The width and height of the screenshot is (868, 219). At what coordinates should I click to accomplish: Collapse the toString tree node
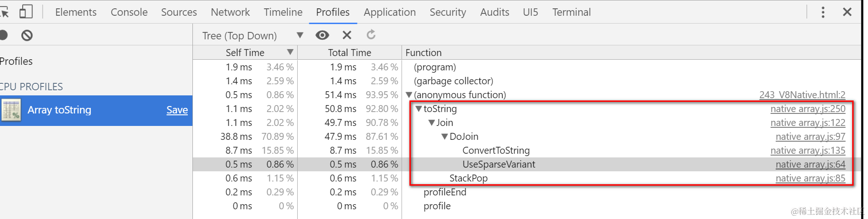coord(419,109)
